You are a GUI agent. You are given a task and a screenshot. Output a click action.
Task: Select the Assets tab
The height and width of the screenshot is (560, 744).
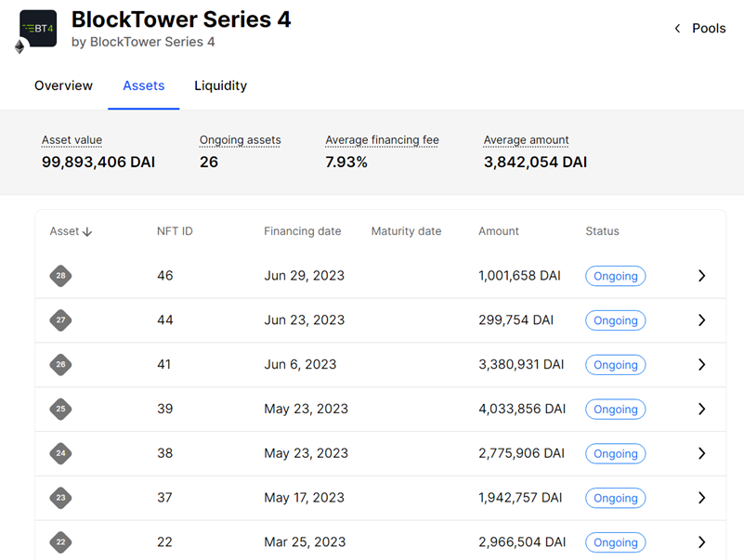(x=144, y=85)
